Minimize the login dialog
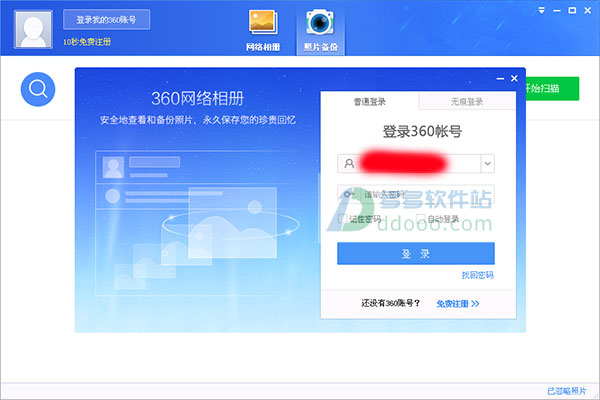Image resolution: width=600 pixels, height=400 pixels. pos(500,78)
